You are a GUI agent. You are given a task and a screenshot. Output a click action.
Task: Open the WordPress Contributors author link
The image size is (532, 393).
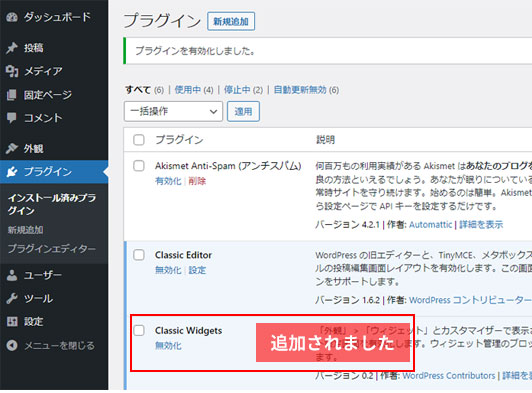pos(449,376)
